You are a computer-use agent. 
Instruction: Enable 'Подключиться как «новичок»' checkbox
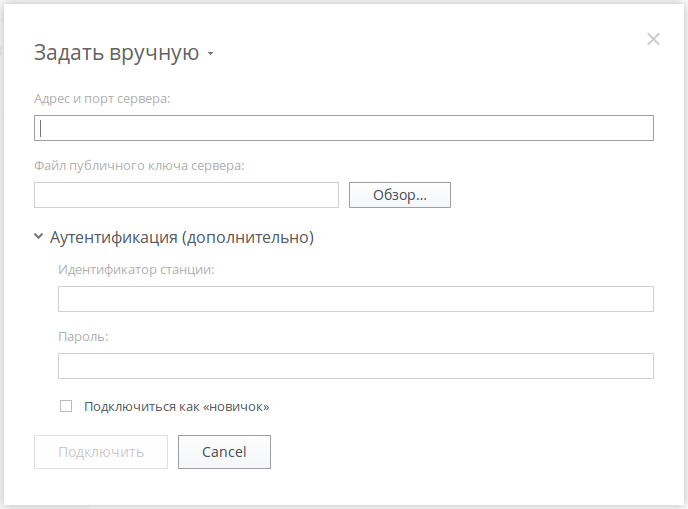click(x=66, y=406)
